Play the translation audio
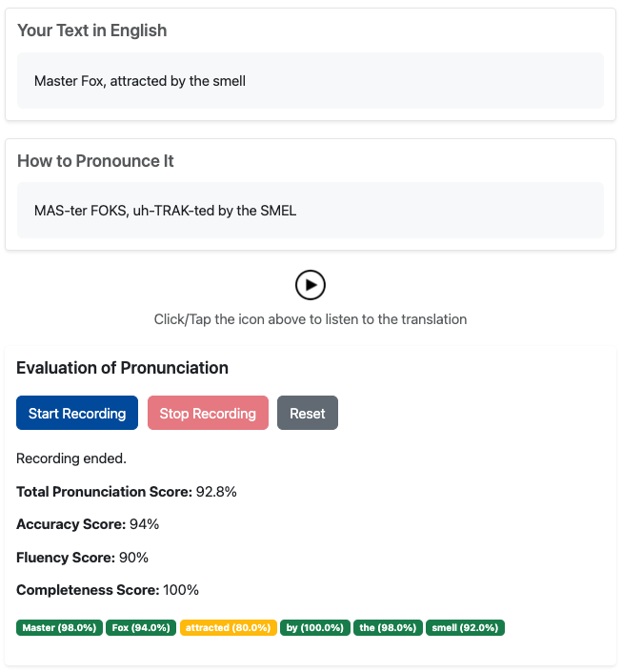Screen dimensions: 622x672 point(311,285)
